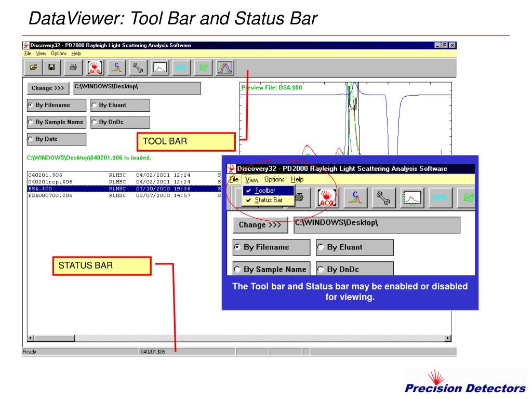Select By Eluant radio in the enlarged inset
This screenshot has width=532, height=399.
(354, 247)
